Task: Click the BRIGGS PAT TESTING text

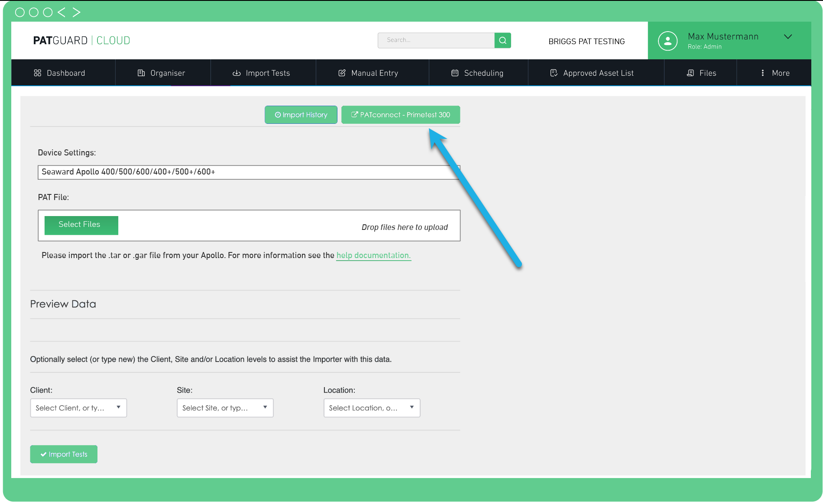Action: point(586,42)
